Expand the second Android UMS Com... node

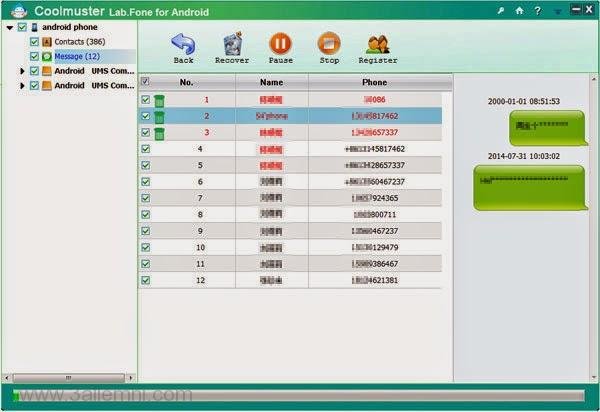click(x=22, y=86)
